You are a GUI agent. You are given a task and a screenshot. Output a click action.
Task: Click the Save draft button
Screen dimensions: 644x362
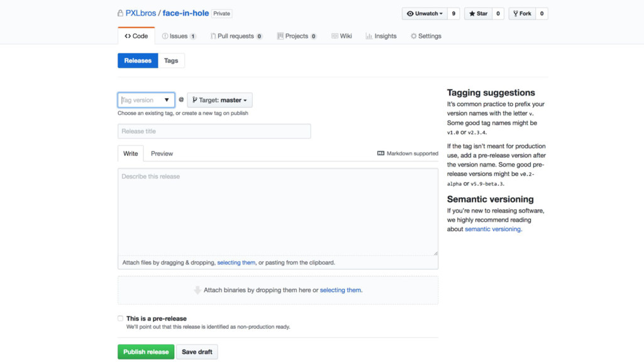(x=197, y=352)
